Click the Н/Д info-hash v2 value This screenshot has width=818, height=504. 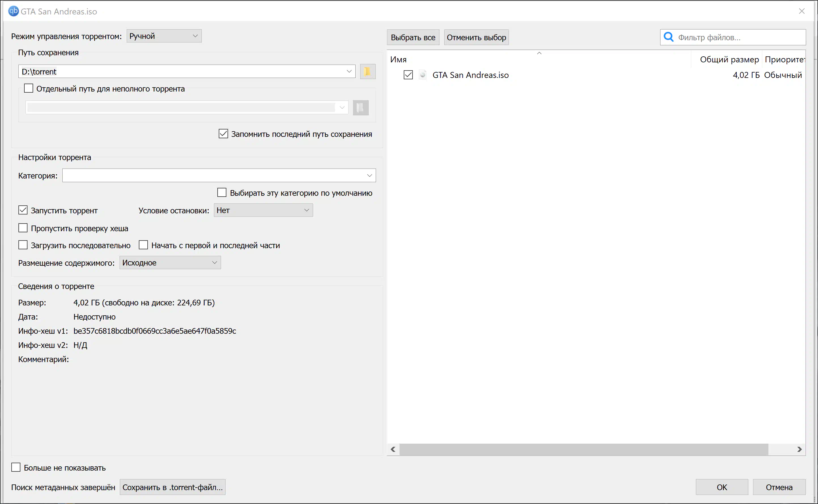[80, 345]
